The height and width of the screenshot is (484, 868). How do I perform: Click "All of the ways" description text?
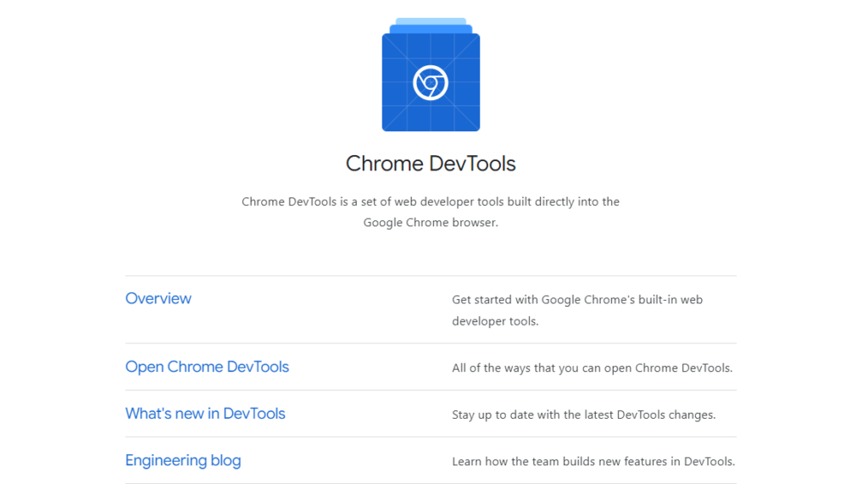pyautogui.click(x=592, y=368)
